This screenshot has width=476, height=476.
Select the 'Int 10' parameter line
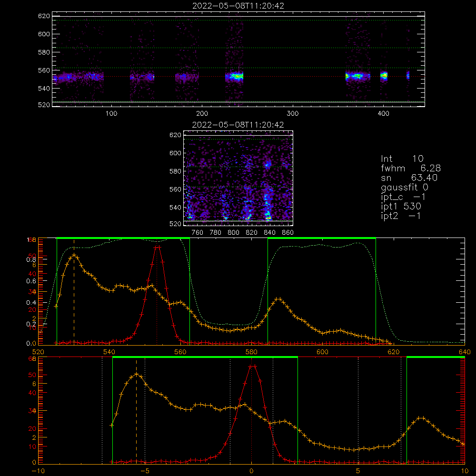click(x=402, y=159)
